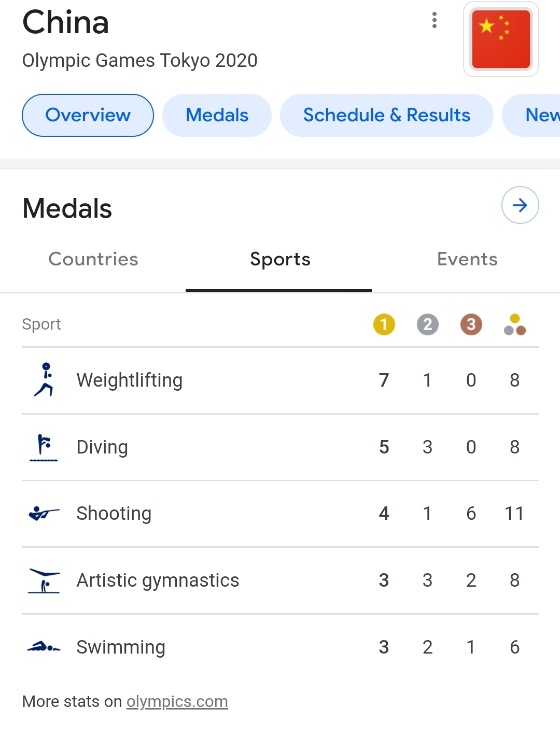Tap the China flag icon
Screen dimensions: 560x737
[x=501, y=39]
